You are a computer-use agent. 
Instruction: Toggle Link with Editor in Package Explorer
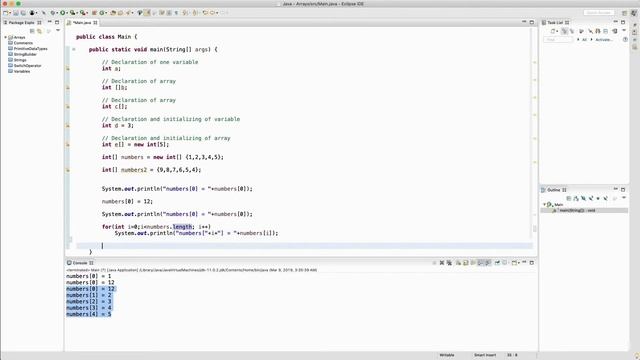pyautogui.click(x=40, y=31)
